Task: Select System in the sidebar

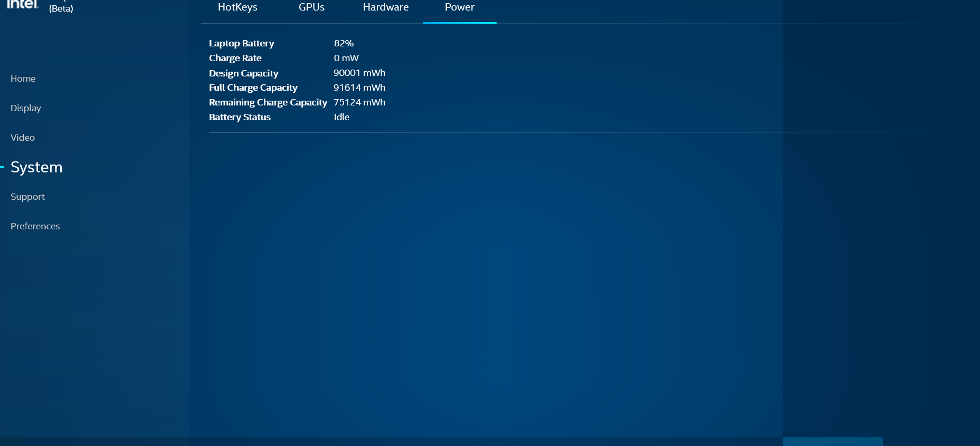Action: tap(36, 167)
